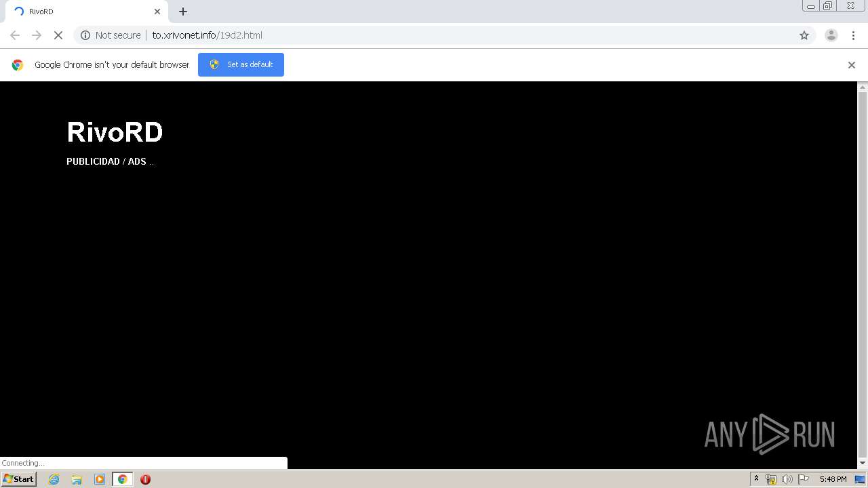Open network status tray icon
The height and width of the screenshot is (488, 868).
[771, 479]
